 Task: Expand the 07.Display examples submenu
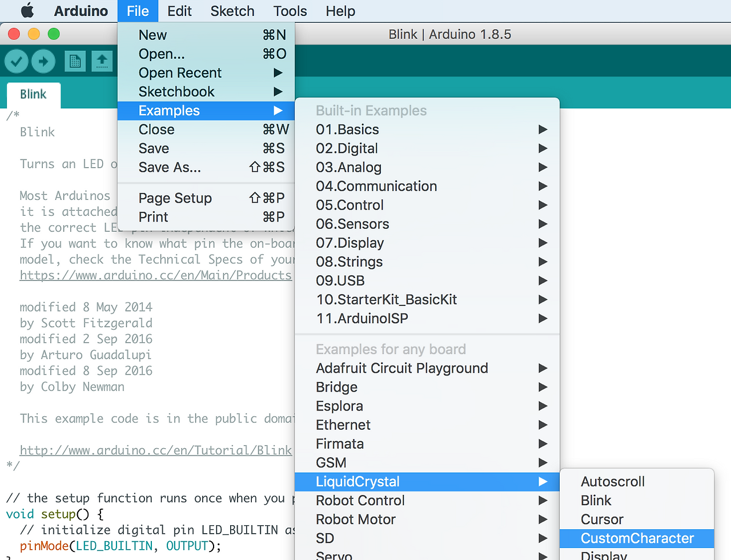[x=427, y=243]
